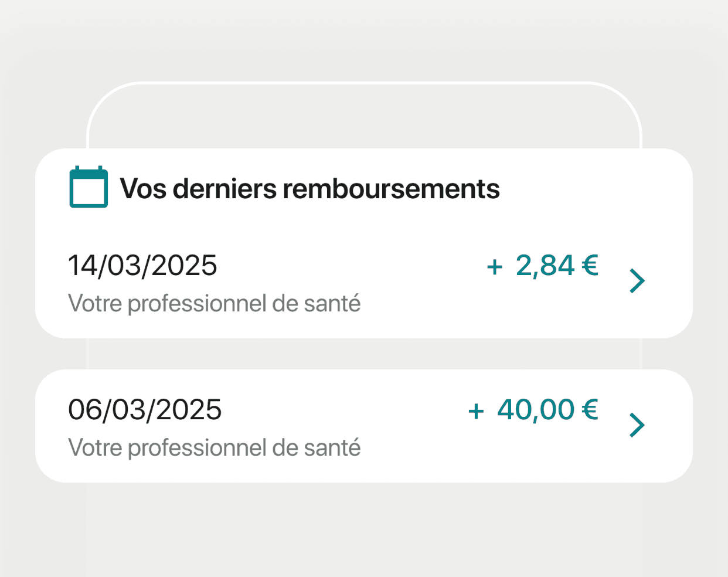Tap the plus sign before 40,00 €

[x=476, y=412]
